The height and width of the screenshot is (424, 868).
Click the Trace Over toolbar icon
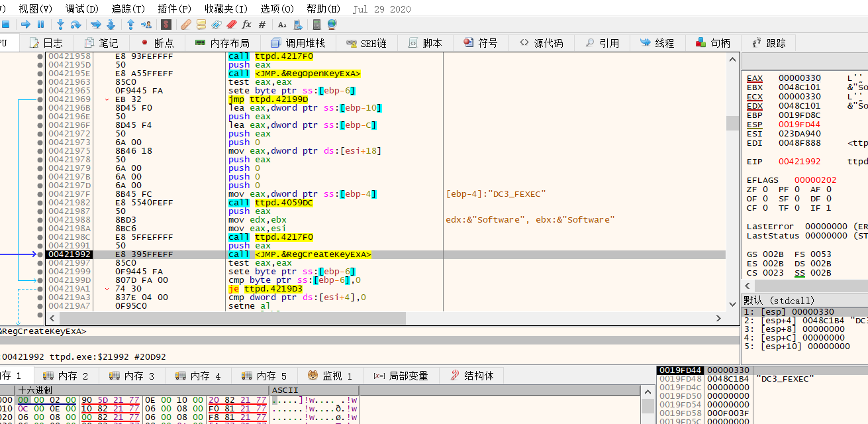point(111,25)
